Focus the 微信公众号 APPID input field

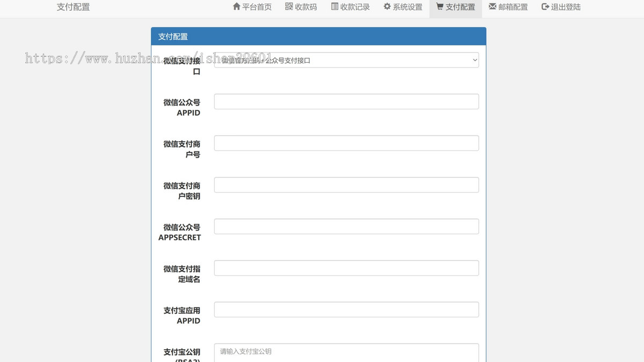point(347,101)
